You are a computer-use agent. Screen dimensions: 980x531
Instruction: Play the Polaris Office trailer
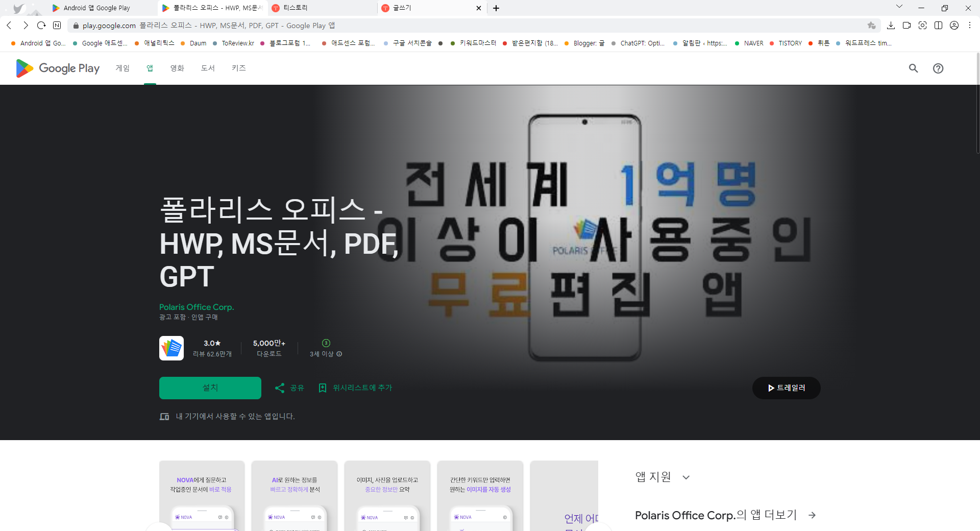click(x=786, y=388)
